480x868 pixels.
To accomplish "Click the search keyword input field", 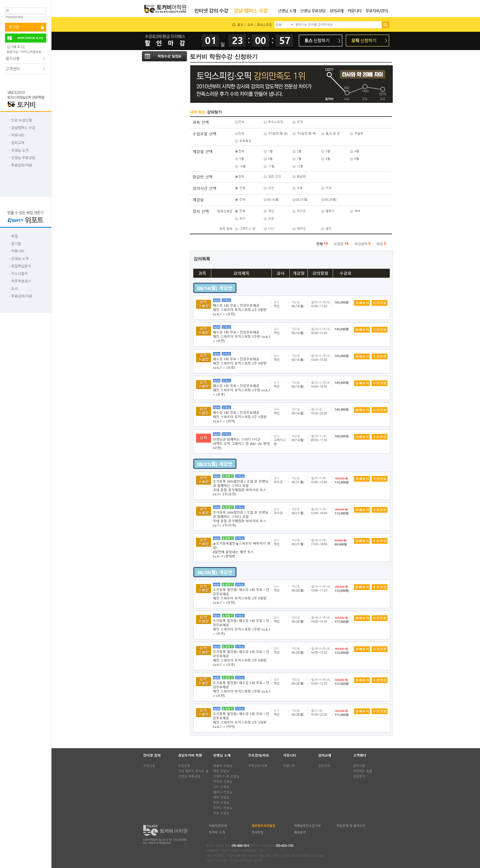I will pos(337,25).
